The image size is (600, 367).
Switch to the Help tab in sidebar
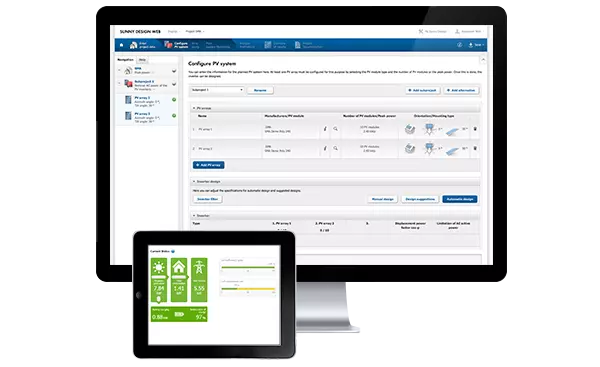pyautogui.click(x=142, y=60)
